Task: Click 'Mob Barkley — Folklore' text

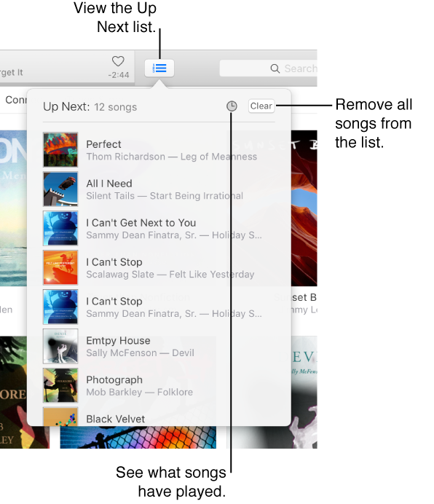Action: coord(139,392)
